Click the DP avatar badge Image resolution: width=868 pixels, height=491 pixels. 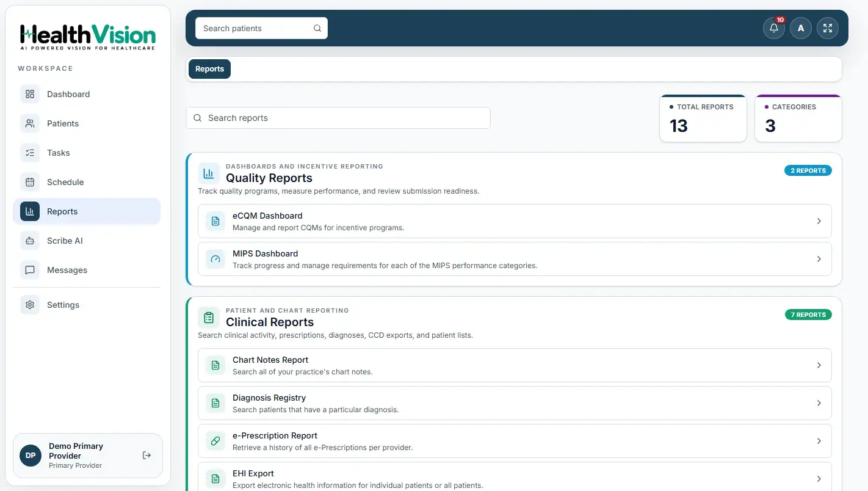pos(31,456)
